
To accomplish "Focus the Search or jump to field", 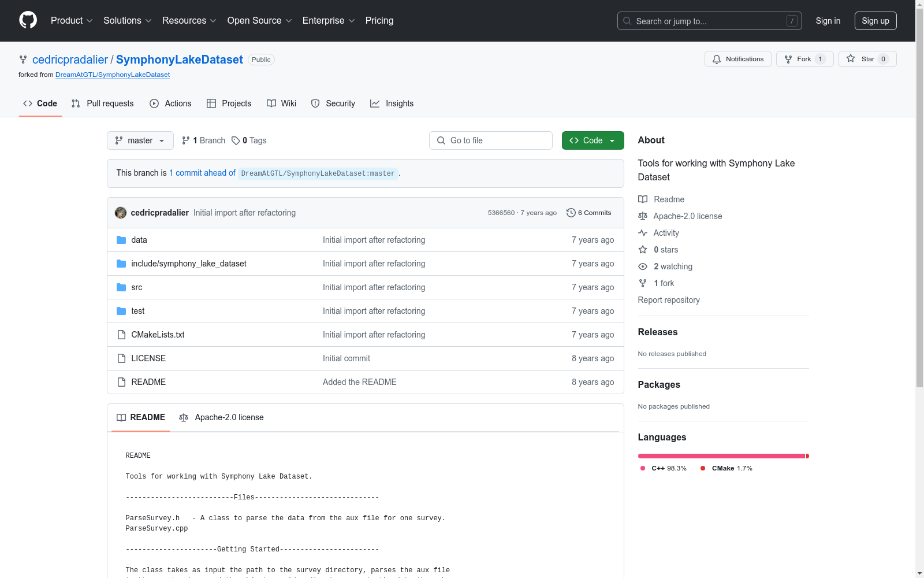I will tap(709, 21).
